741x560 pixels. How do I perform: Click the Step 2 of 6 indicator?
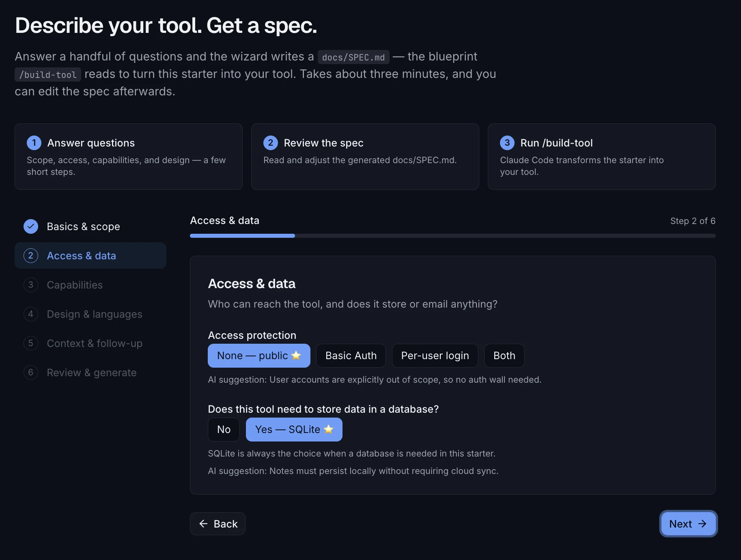[x=693, y=221]
